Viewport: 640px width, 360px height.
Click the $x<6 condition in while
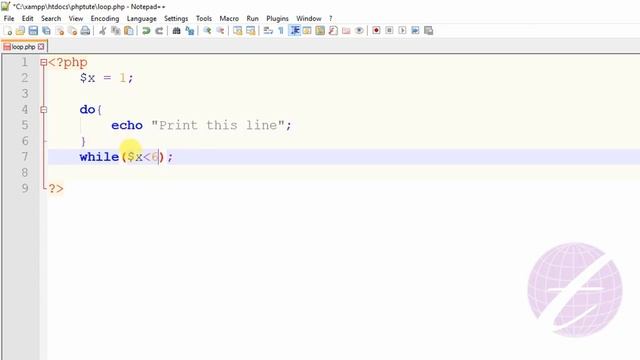(x=142, y=157)
